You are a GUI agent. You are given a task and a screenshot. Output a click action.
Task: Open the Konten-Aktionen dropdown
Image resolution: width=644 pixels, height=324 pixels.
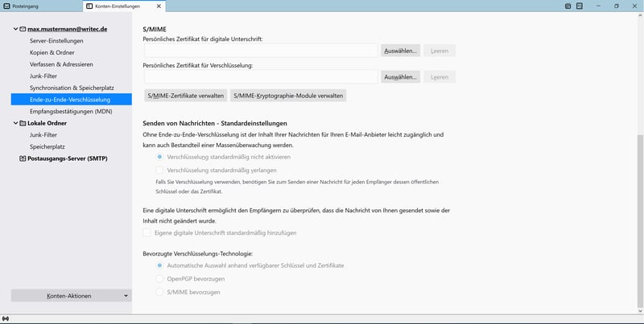[71, 296]
